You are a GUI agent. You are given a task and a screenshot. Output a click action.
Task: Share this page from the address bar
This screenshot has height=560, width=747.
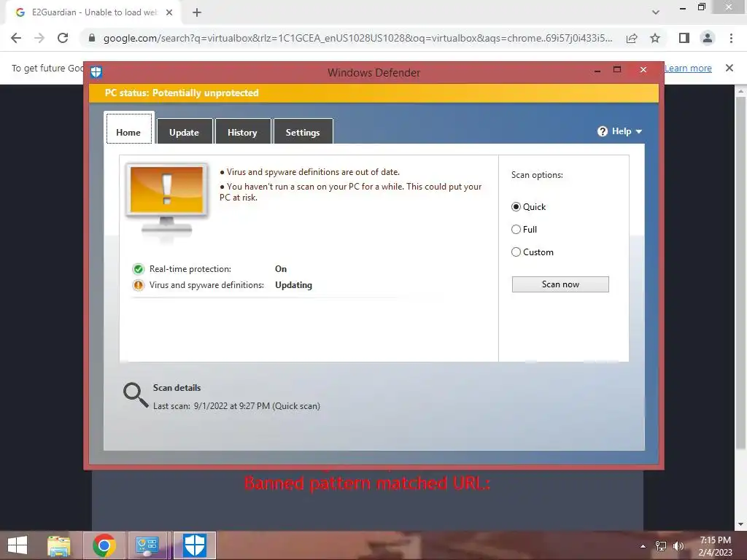[632, 38]
